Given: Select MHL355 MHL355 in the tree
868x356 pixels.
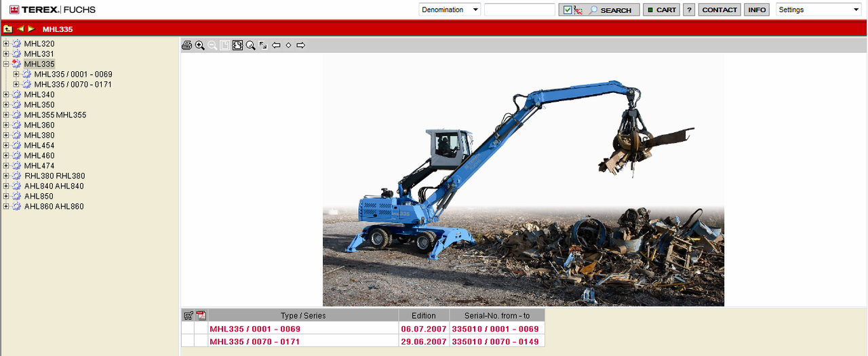Looking at the screenshot, I should (x=55, y=115).
